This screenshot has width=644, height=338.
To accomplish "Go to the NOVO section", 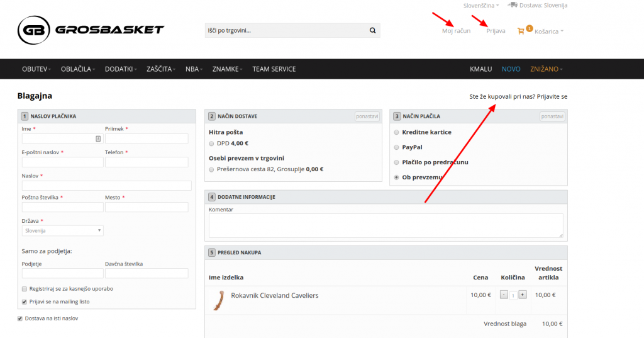I will pos(511,69).
